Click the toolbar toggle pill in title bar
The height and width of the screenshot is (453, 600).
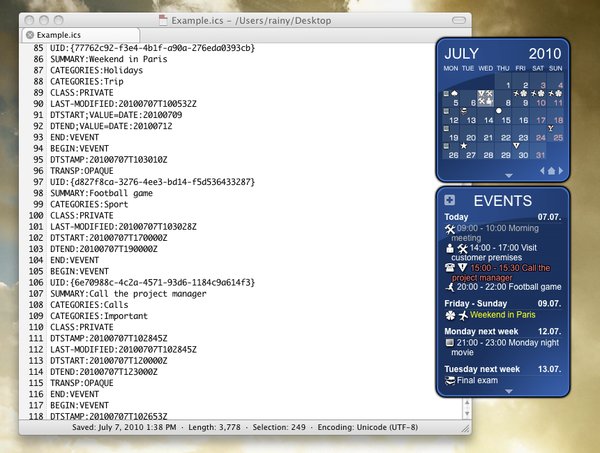coord(457,20)
